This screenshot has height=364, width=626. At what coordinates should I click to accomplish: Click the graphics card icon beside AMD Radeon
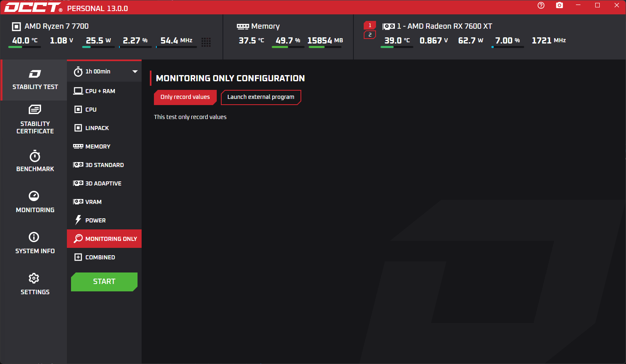point(389,26)
